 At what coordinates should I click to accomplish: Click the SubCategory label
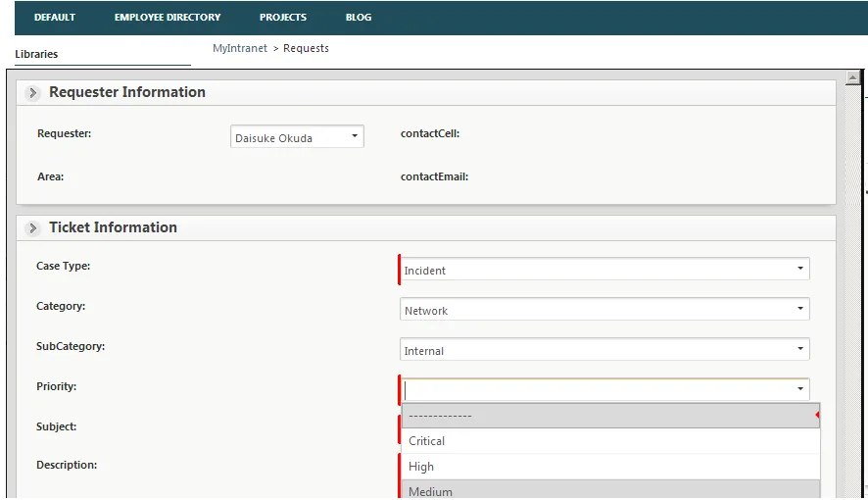point(71,347)
